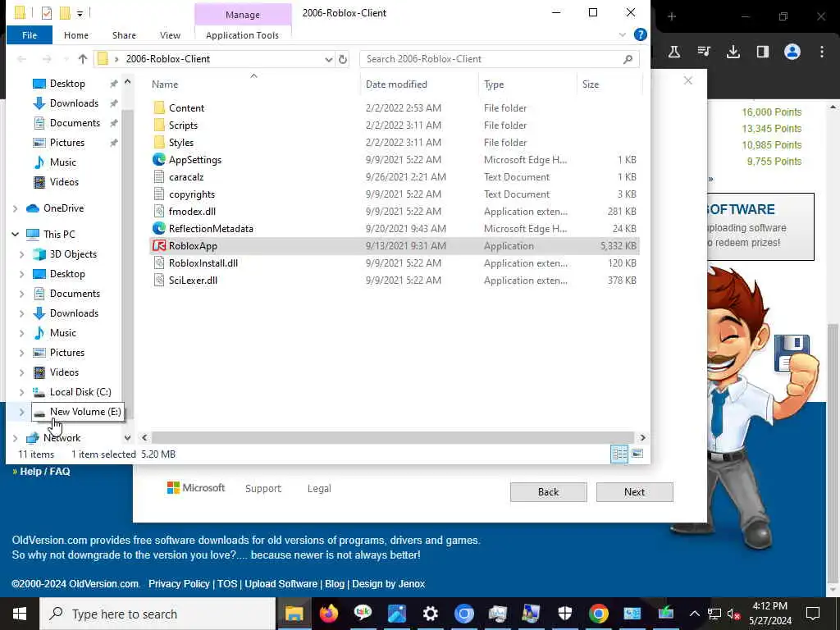Open the RobloxApp application icon
Image resolution: width=840 pixels, height=630 pixels.
point(159,246)
